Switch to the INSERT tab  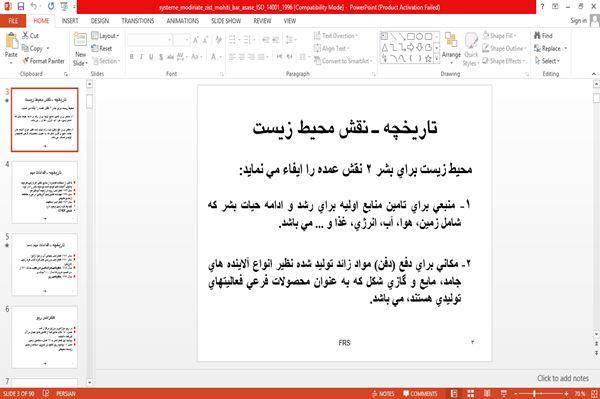tap(70, 21)
